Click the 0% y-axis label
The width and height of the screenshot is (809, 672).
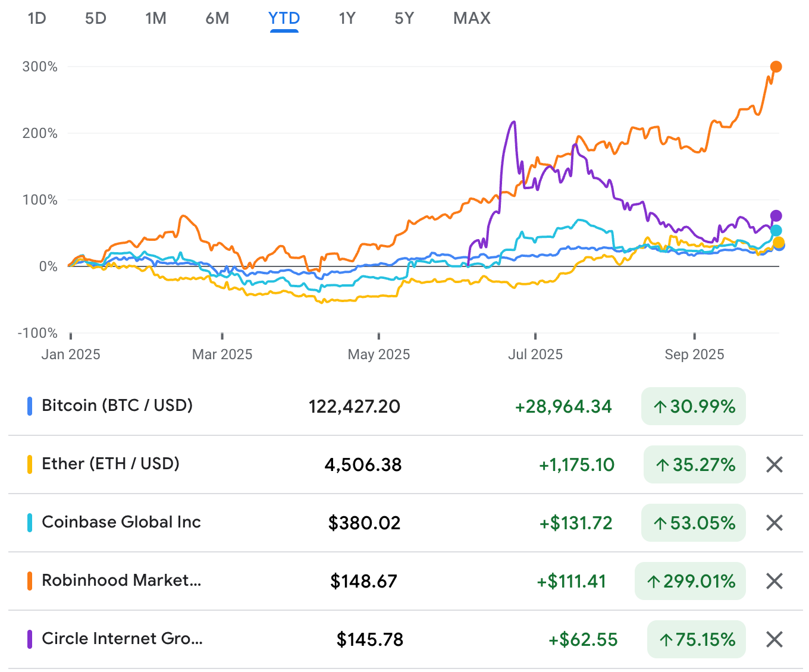(x=48, y=266)
